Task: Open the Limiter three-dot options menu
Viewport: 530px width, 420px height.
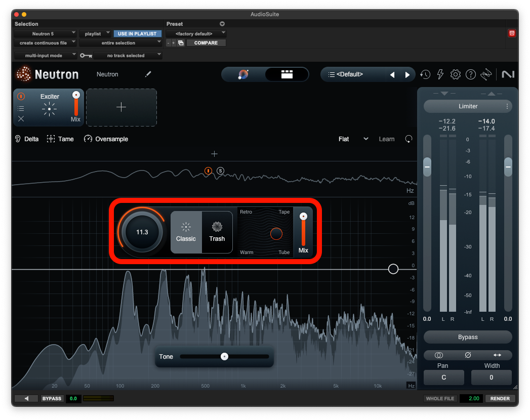Action: point(507,106)
